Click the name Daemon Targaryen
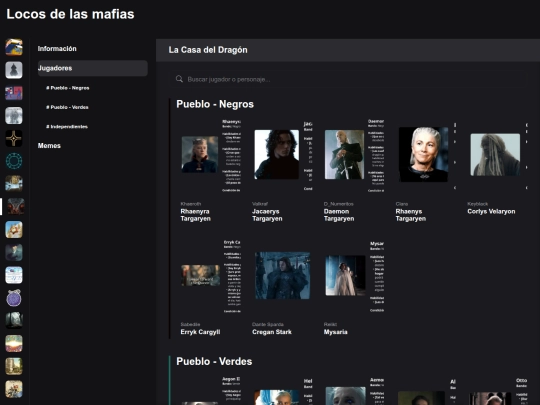This screenshot has height=405, width=540. pyautogui.click(x=339, y=215)
